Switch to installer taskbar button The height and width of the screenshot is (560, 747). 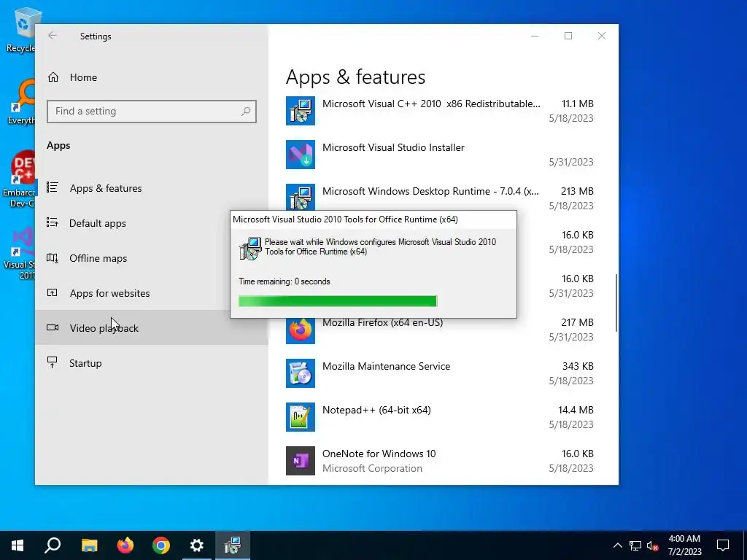pos(233,545)
